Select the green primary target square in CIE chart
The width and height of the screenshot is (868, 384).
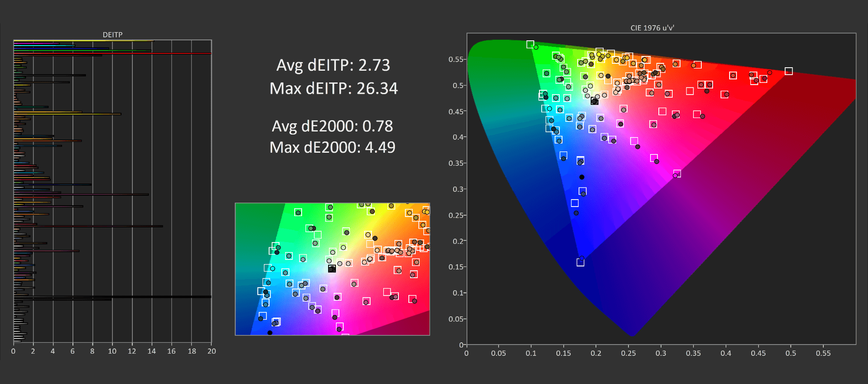click(530, 44)
